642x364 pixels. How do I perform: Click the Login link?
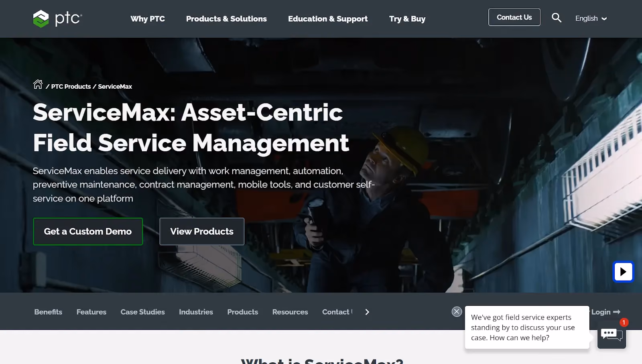[x=605, y=312]
